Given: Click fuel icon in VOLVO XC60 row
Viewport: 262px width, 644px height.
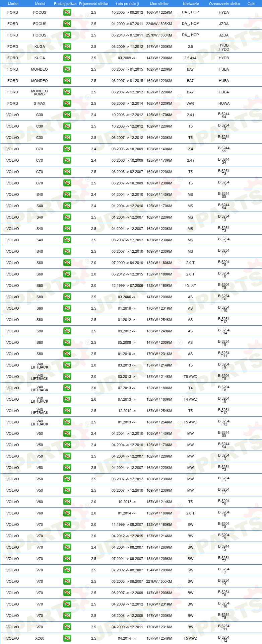Looking at the screenshot, I should 67,638.
